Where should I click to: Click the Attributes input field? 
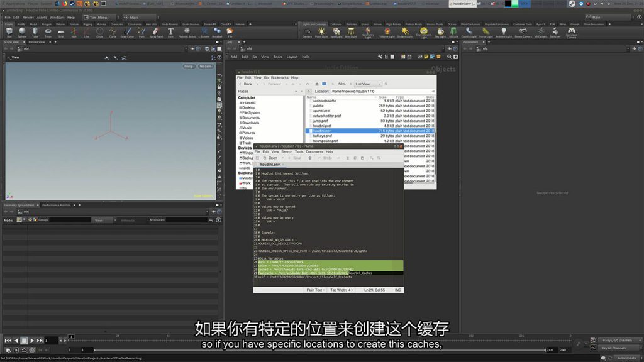pos(186,221)
